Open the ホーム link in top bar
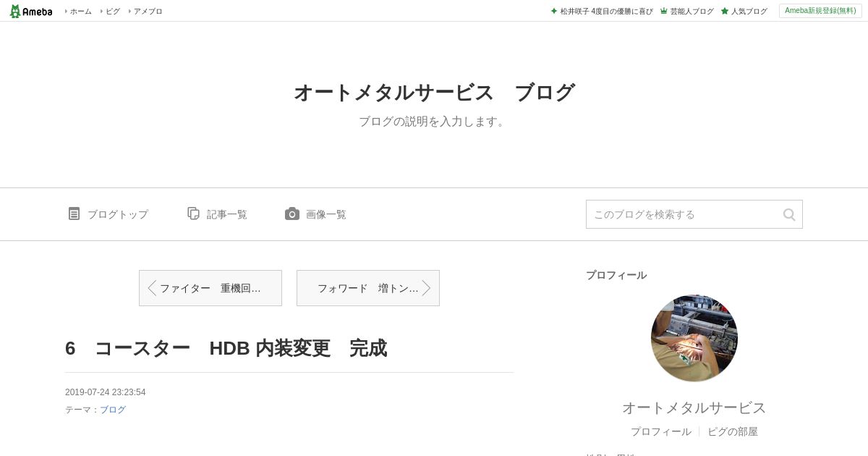The height and width of the screenshot is (456, 868). point(80,12)
